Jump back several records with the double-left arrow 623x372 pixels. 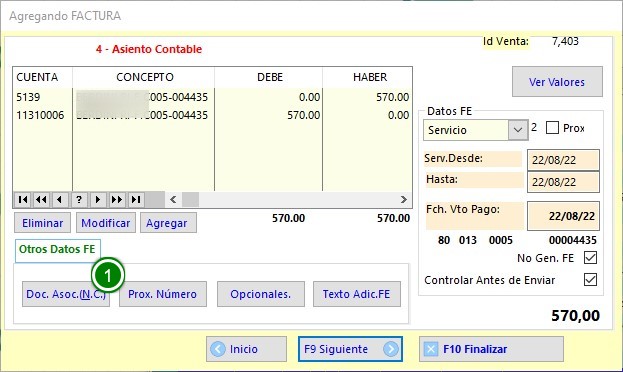(x=41, y=199)
